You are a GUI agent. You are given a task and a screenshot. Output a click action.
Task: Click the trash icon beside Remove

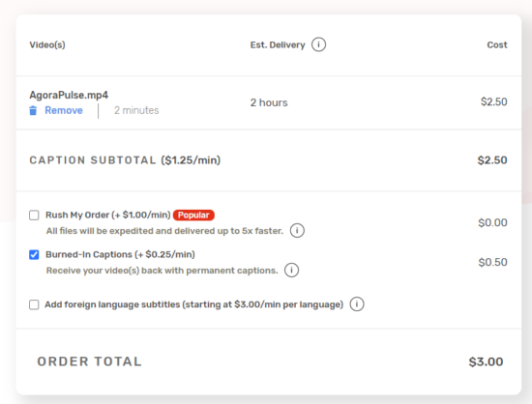[33, 110]
